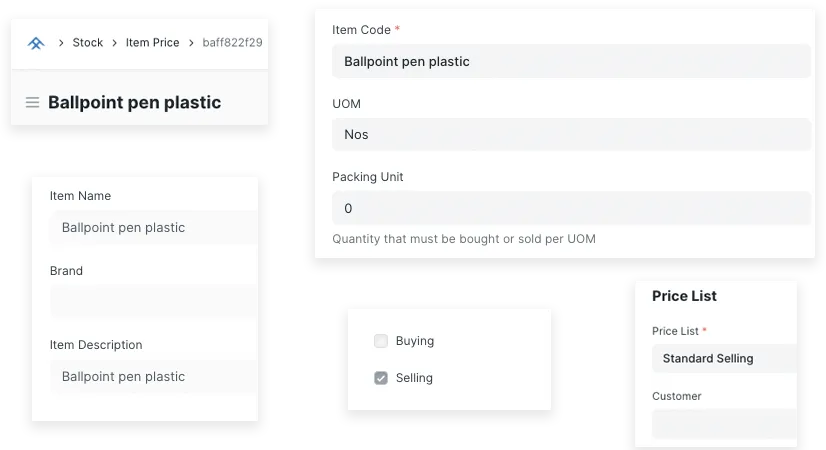Click the Packing Unit help text
826x450 pixels.
click(x=464, y=239)
